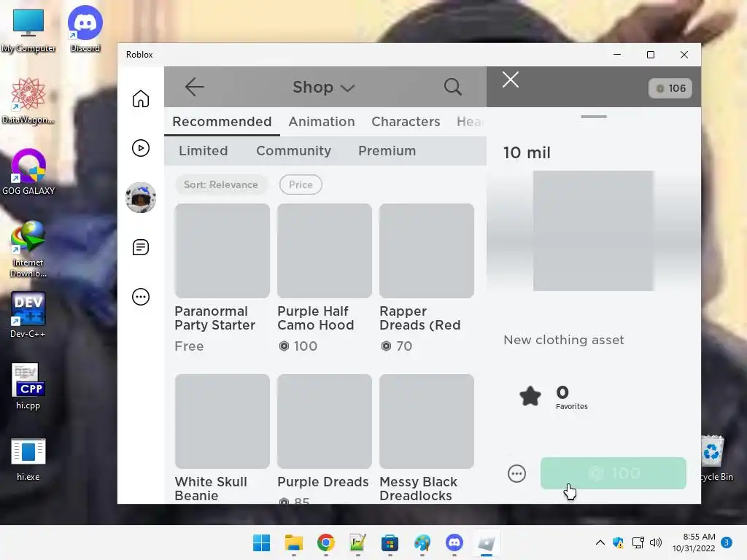The height and width of the screenshot is (560, 747).
Task: Open the avatar profile picture in sidebar
Action: (141, 198)
